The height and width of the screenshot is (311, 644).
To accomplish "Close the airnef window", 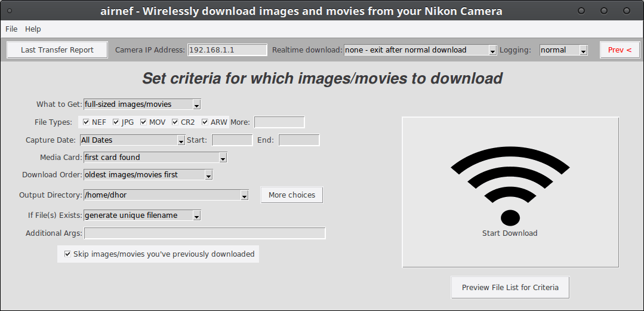I will tap(626, 11).
